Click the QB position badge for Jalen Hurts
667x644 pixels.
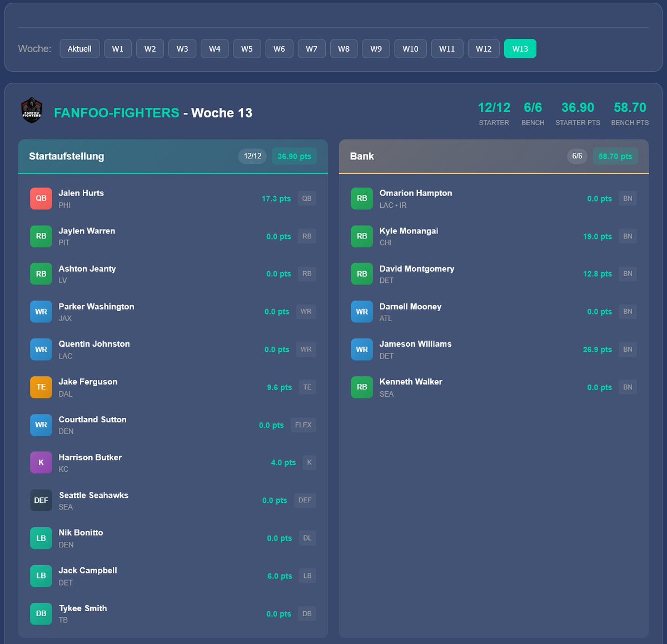click(41, 198)
